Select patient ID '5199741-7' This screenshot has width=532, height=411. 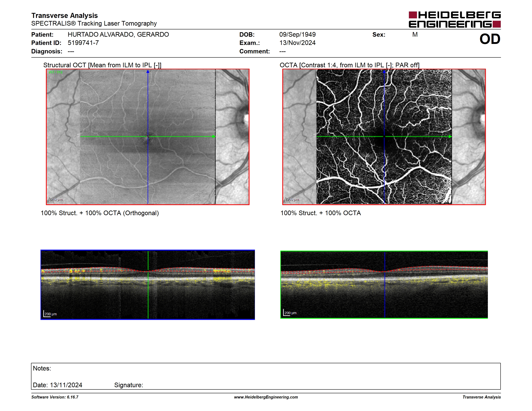[83, 43]
